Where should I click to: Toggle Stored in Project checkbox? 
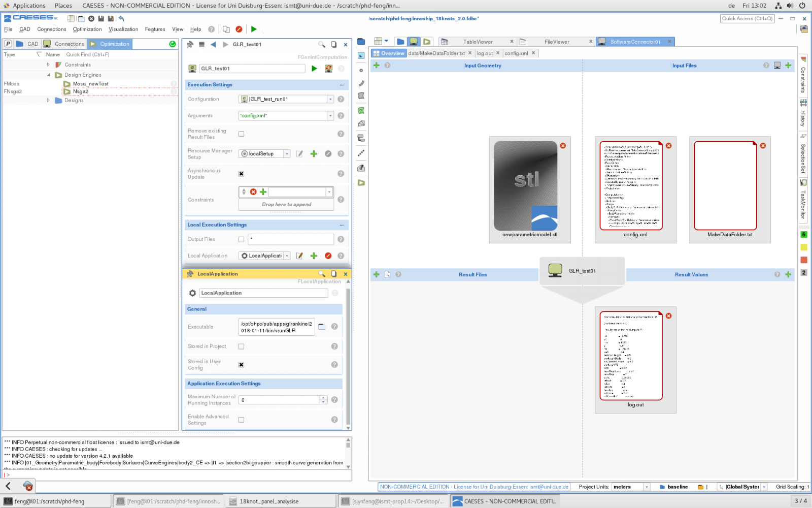[242, 346]
